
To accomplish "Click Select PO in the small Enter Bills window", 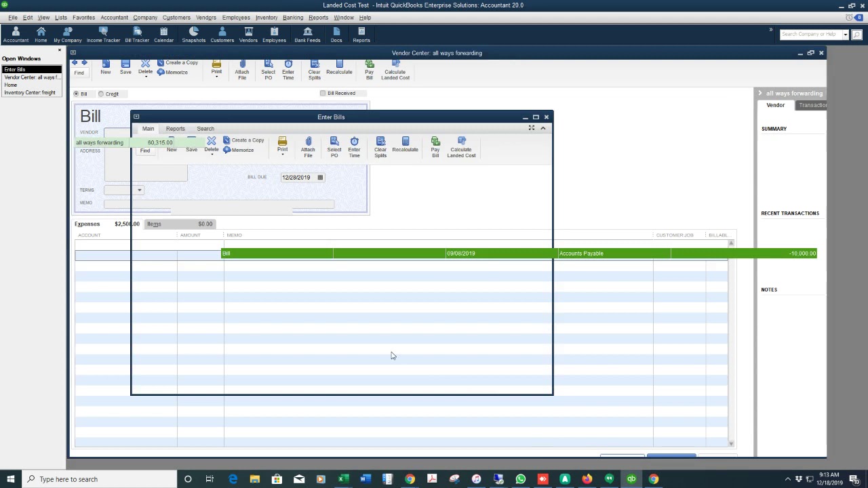I will tap(334, 147).
